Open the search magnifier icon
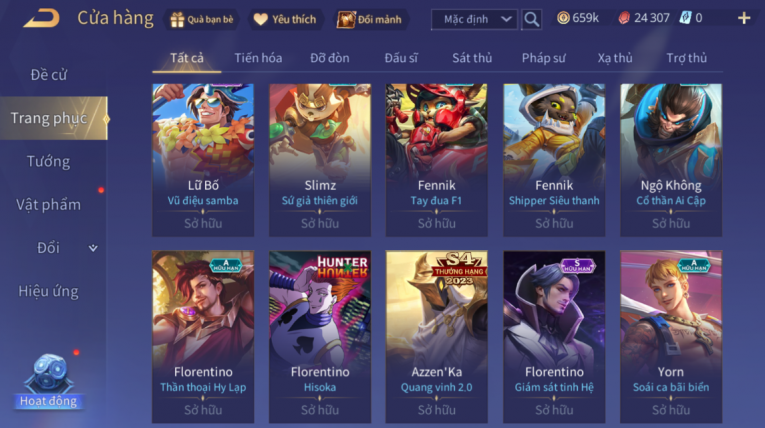The width and height of the screenshot is (765, 428). point(531,20)
